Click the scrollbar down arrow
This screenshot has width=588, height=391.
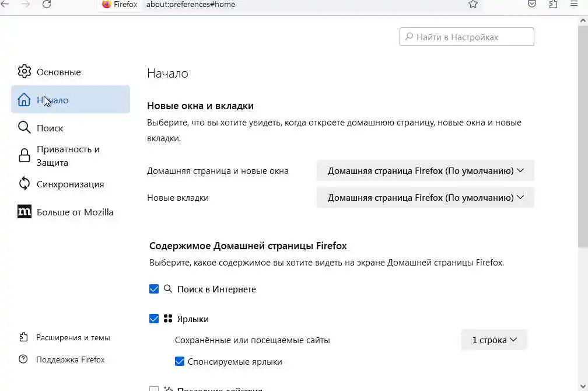coord(583,386)
